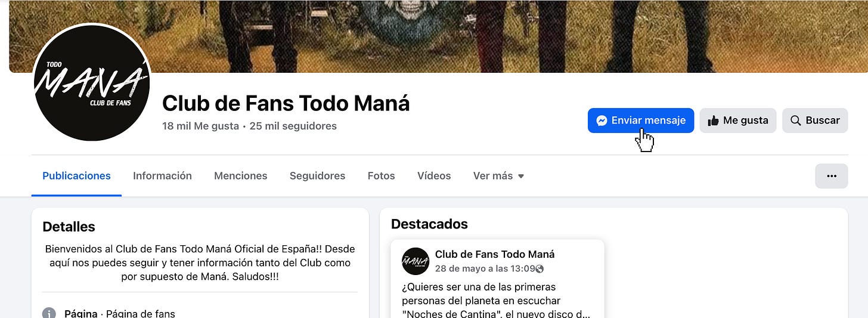Click the small Maná avatar in Destacados post
868x318 pixels.
click(416, 261)
